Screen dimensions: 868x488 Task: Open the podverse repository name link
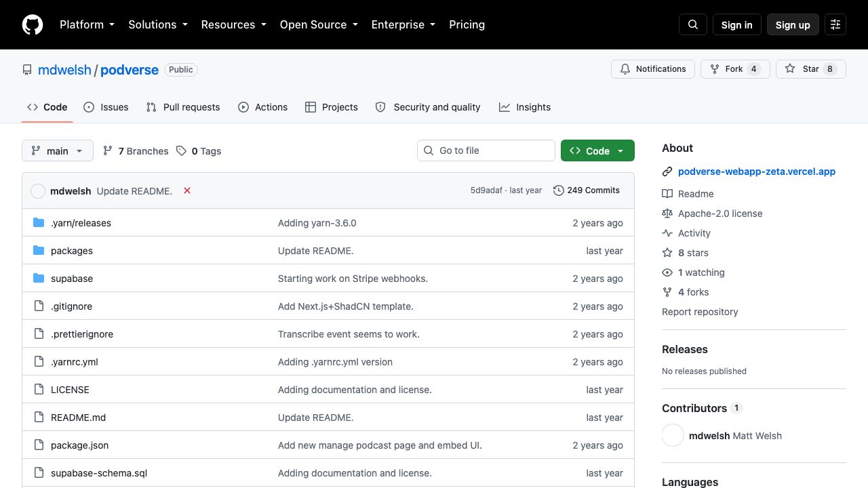[130, 70]
